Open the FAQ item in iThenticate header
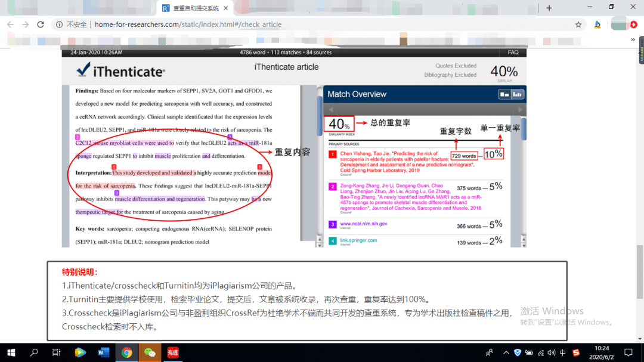Screen dimensions: 644x362 (x=513, y=52)
